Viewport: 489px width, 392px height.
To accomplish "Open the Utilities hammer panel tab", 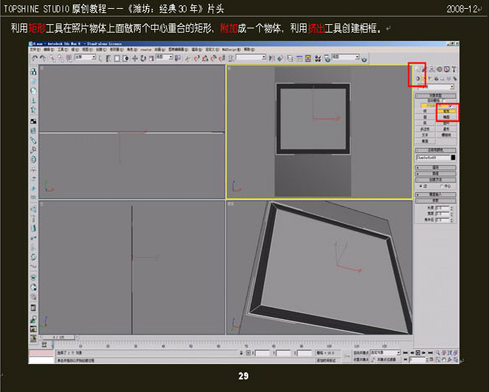I will click(454, 69).
